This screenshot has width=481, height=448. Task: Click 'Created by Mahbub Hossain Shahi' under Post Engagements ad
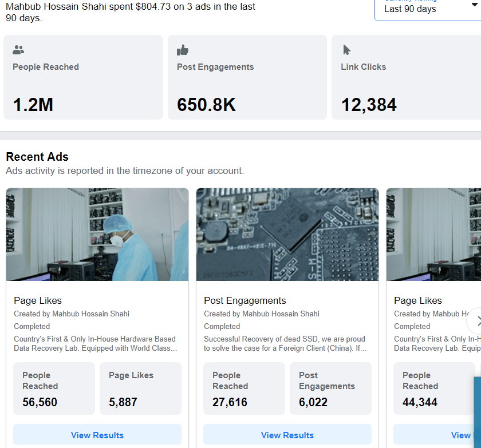(x=262, y=314)
